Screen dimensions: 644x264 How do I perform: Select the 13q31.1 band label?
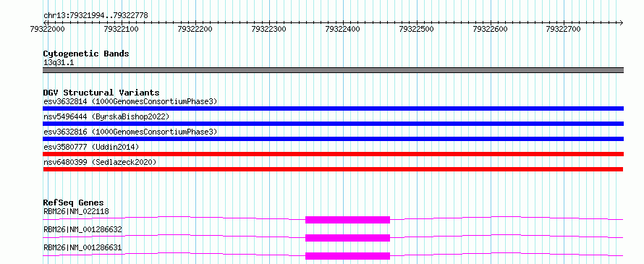pos(59,63)
